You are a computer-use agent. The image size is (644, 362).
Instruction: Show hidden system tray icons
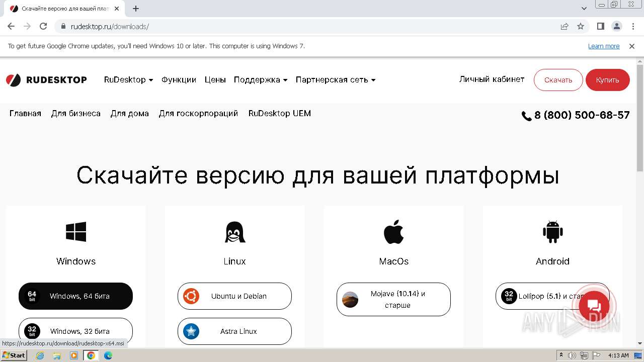tap(561, 355)
